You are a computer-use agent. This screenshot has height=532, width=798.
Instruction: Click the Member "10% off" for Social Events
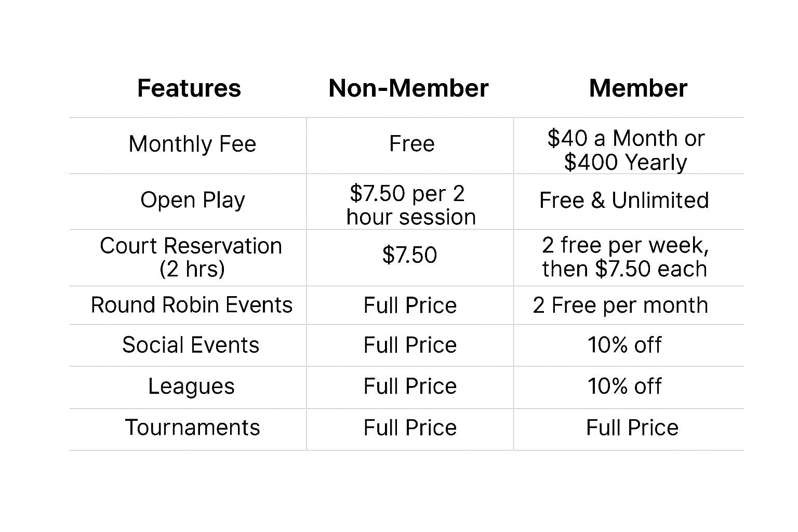click(624, 345)
